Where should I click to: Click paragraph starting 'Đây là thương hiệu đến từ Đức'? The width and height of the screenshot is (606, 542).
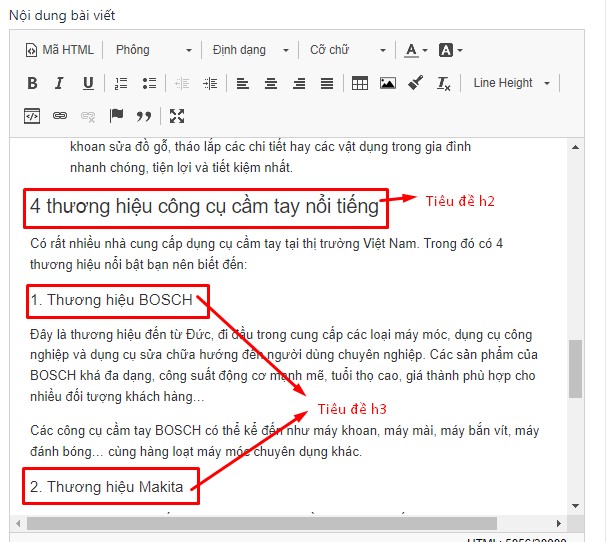tap(284, 365)
